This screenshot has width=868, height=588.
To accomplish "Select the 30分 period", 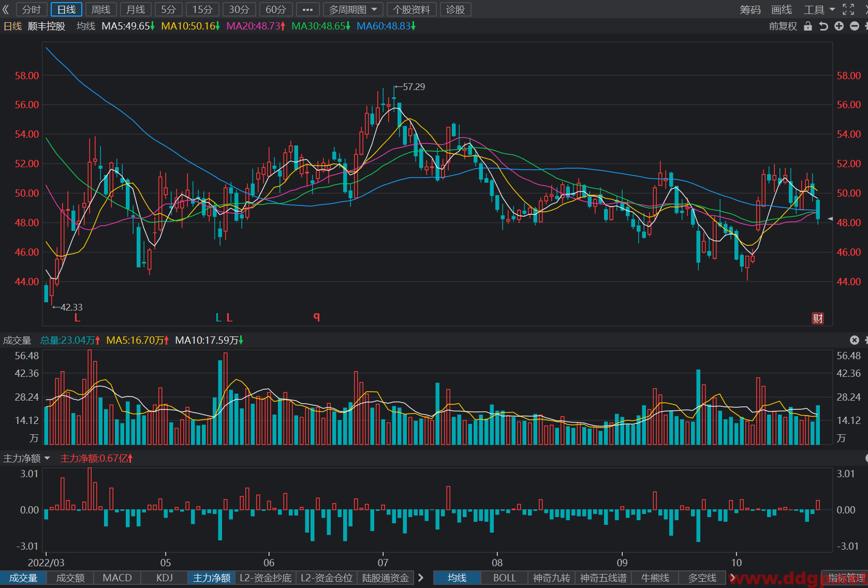I will (x=239, y=9).
